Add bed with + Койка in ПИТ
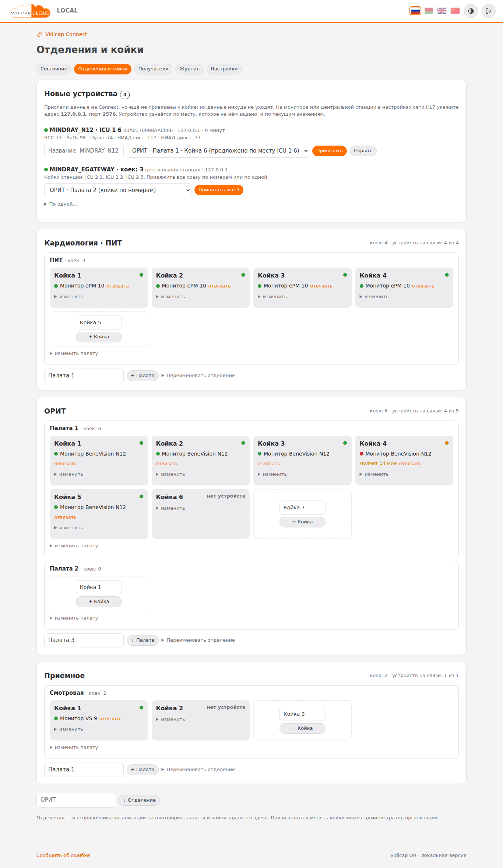 [x=99, y=337]
